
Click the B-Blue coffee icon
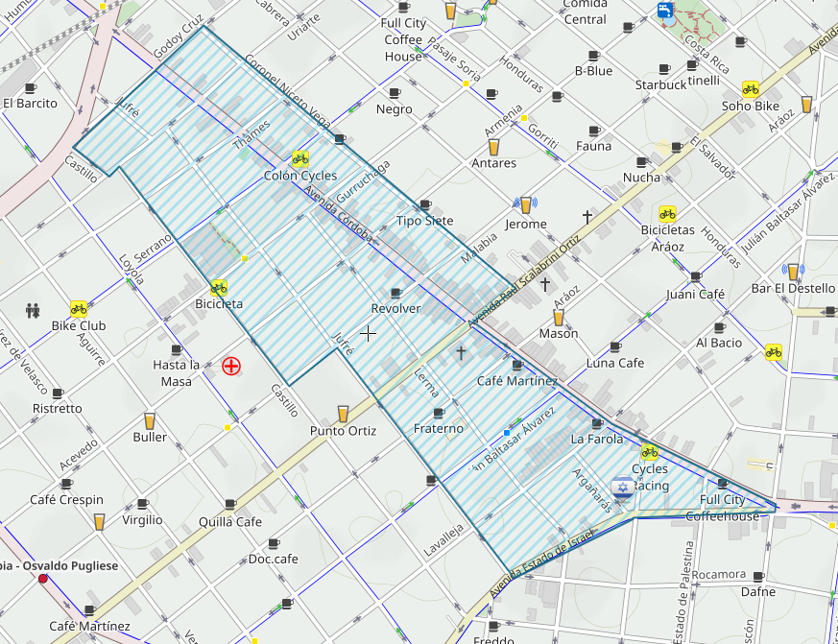click(x=594, y=56)
